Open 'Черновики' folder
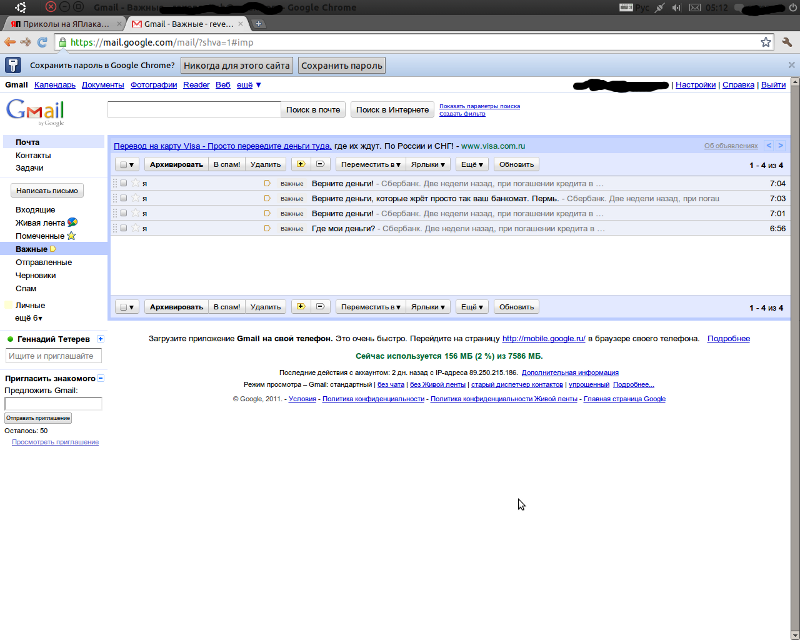 tap(36, 275)
